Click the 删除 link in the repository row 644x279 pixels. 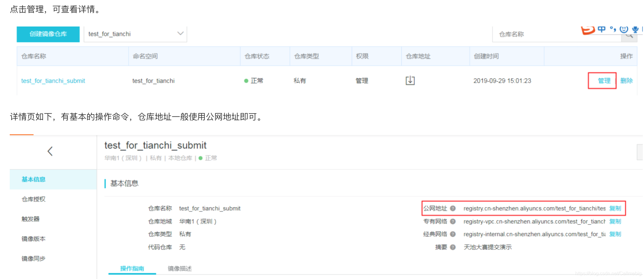[x=626, y=81]
